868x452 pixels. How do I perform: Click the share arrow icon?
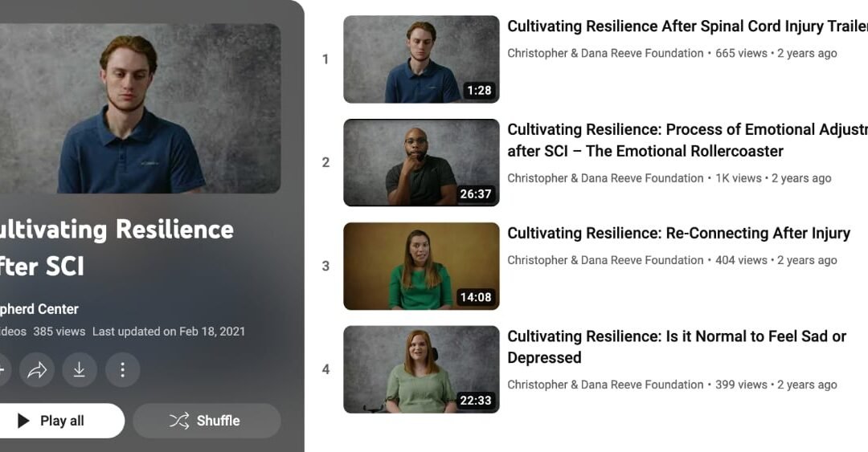point(37,369)
